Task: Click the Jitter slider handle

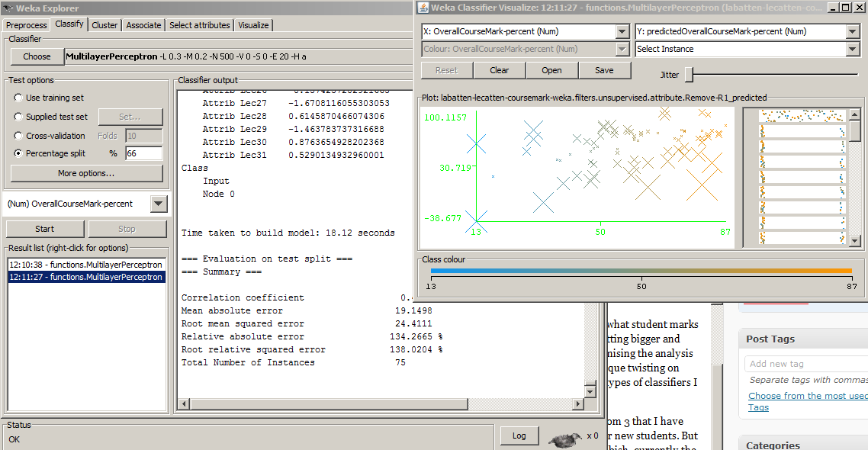Action: [x=690, y=74]
